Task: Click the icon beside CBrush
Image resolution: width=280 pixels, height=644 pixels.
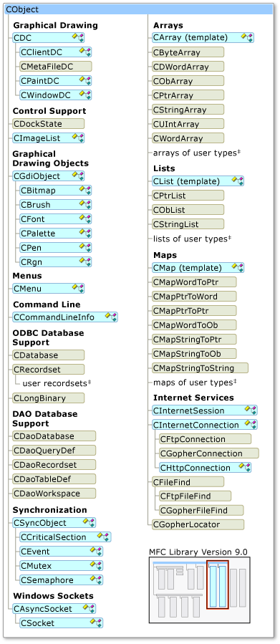Action: [85, 205]
